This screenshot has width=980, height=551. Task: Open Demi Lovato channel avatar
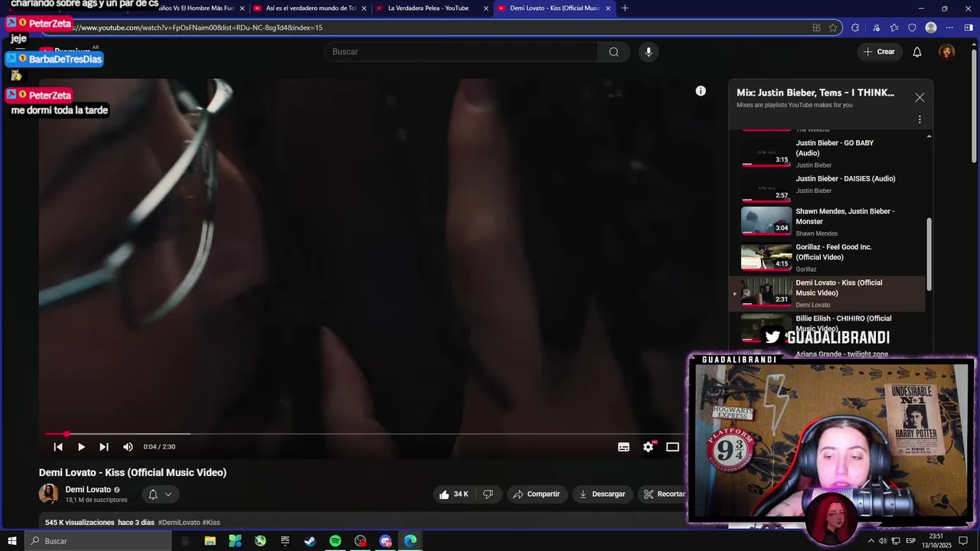pyautogui.click(x=49, y=494)
